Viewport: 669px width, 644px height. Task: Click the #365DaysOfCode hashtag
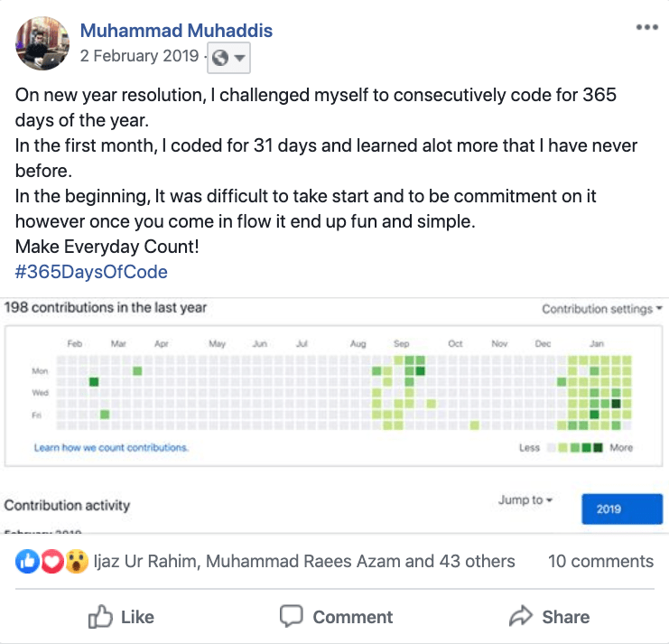coord(91,272)
